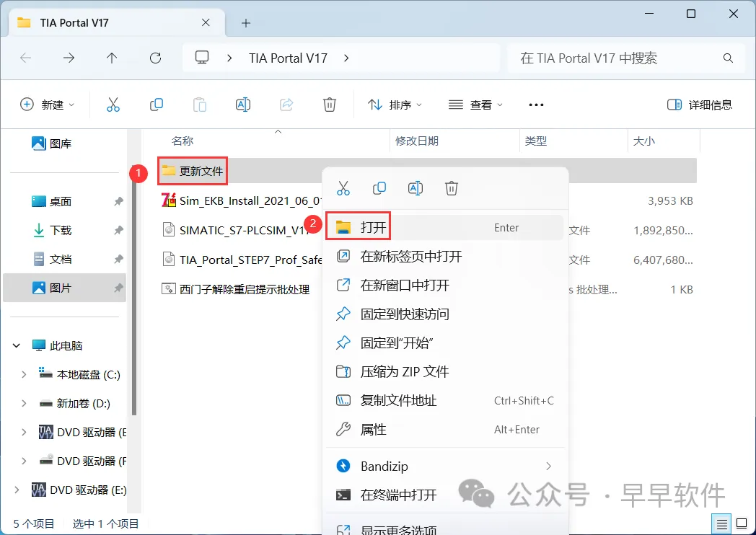Choose 打开 in the context menu

pos(446,227)
